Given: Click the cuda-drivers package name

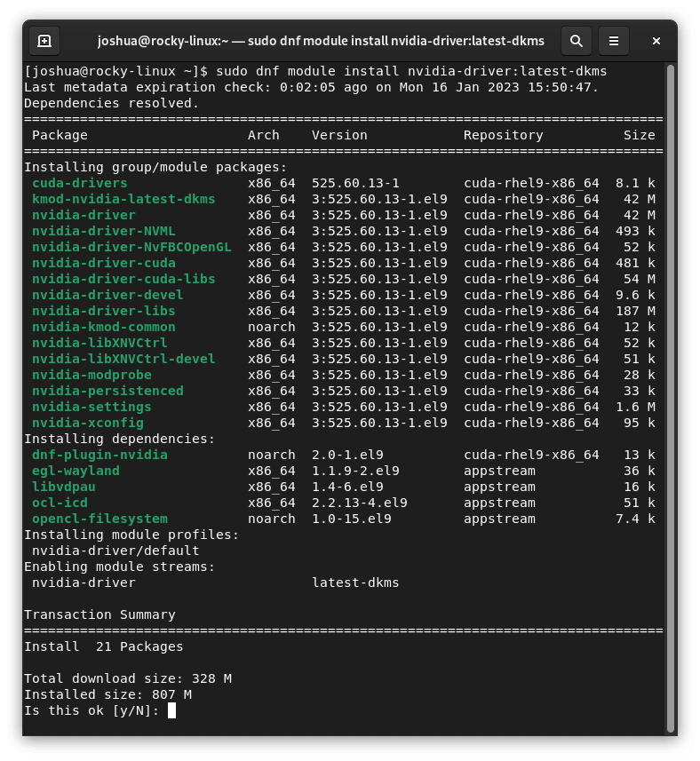Looking at the screenshot, I should tap(80, 183).
